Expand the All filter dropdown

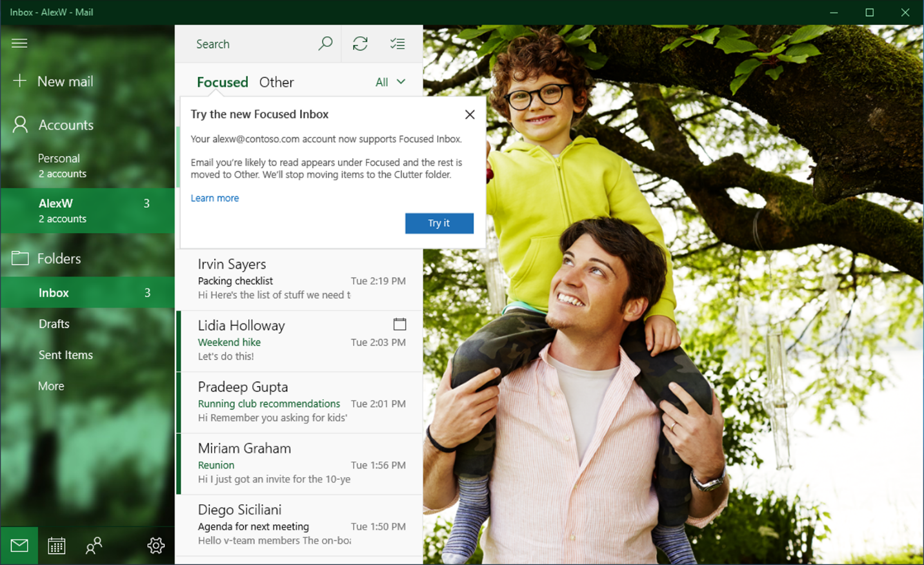pyautogui.click(x=390, y=82)
